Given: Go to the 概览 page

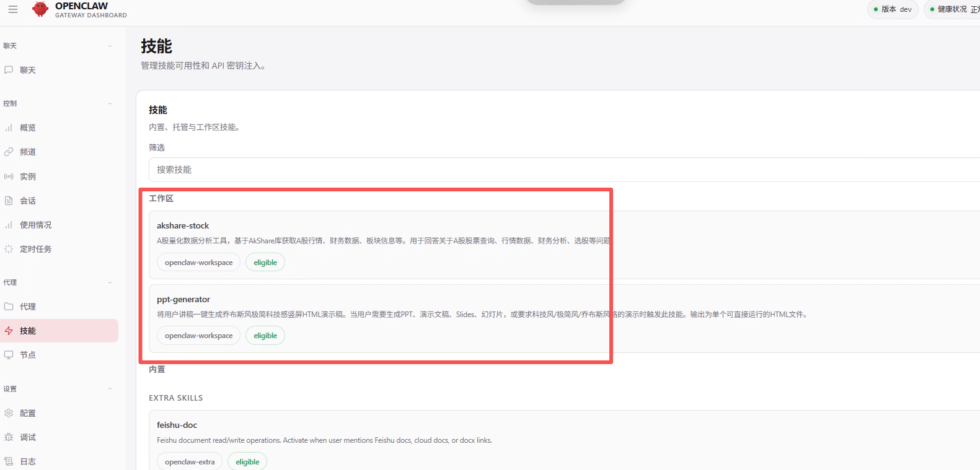Looking at the screenshot, I should click(59, 128).
